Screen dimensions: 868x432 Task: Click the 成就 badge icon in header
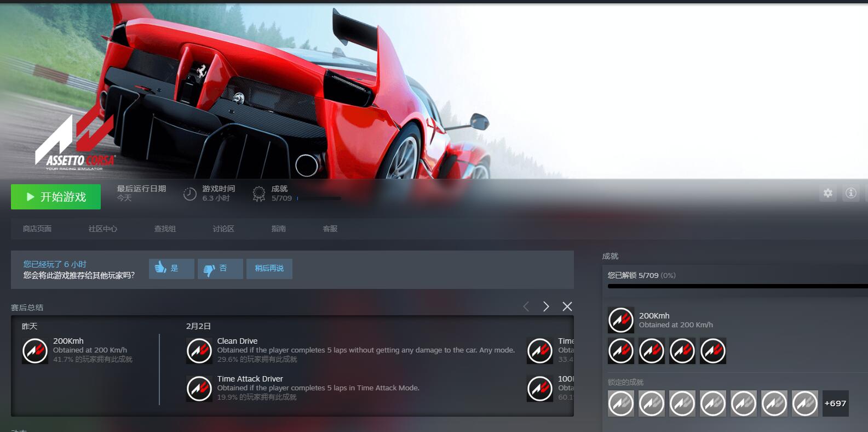coord(258,194)
